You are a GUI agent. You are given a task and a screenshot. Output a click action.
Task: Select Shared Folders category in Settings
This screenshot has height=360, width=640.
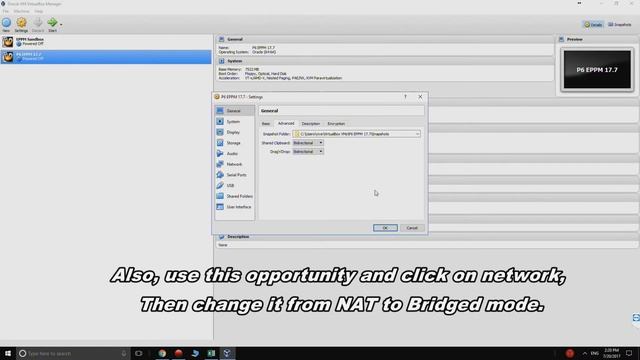point(235,196)
